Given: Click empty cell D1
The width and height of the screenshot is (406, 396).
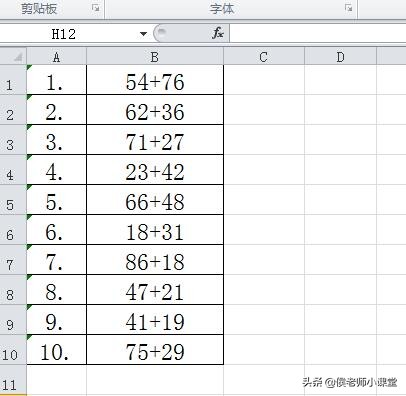Looking at the screenshot, I should (x=340, y=80).
